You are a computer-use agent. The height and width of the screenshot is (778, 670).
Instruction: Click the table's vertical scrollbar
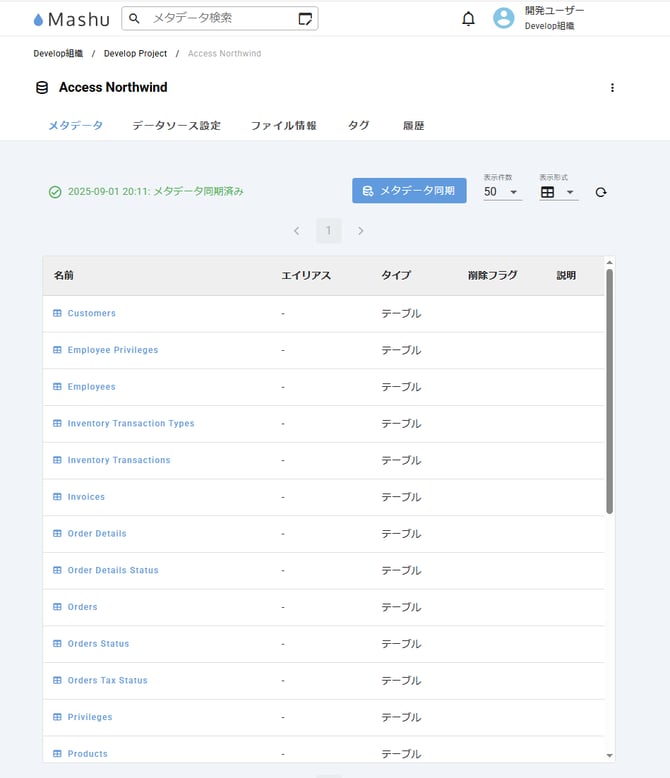click(609, 390)
